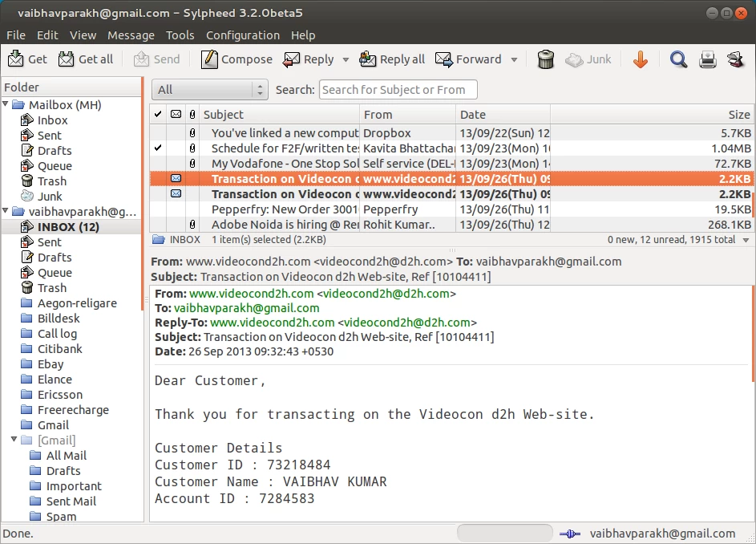This screenshot has height=544, width=756.
Task: Forward the selected message
Action: [469, 59]
